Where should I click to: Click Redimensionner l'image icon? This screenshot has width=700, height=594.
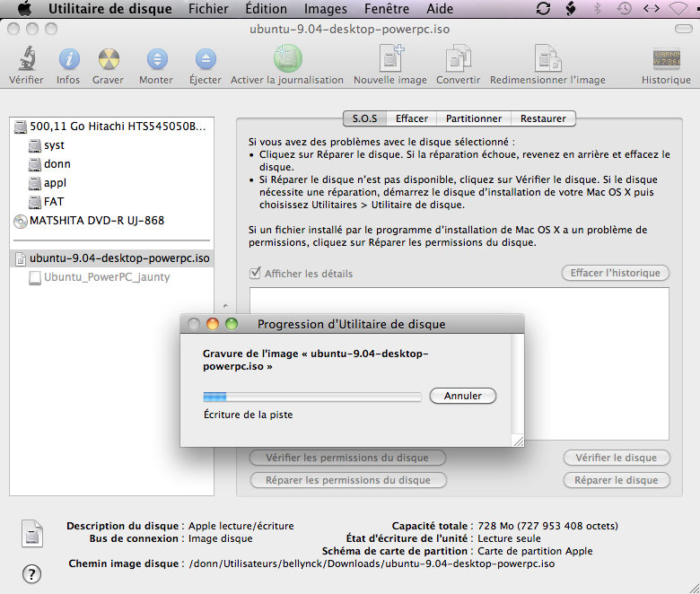(548, 58)
